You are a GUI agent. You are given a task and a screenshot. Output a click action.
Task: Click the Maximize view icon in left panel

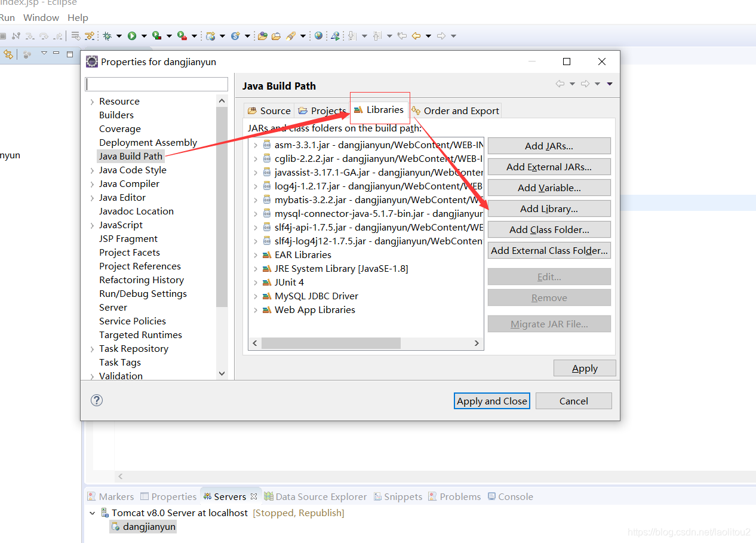point(69,54)
